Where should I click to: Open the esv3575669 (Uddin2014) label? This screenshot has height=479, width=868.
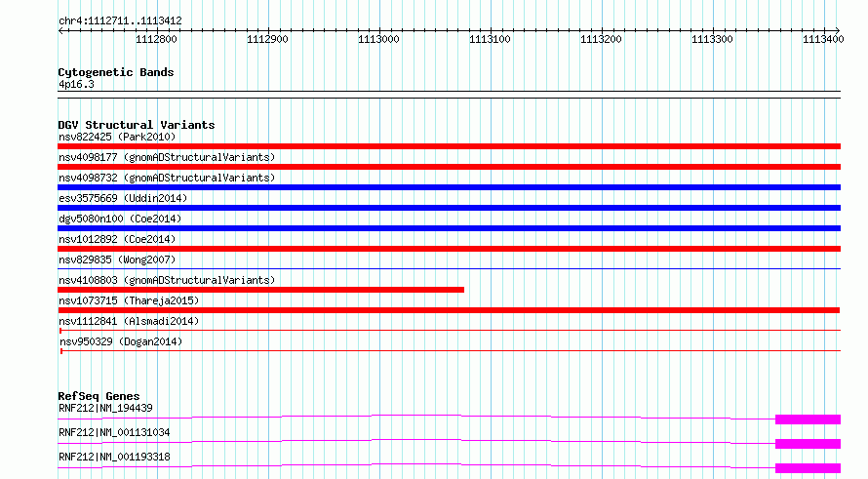coord(123,198)
